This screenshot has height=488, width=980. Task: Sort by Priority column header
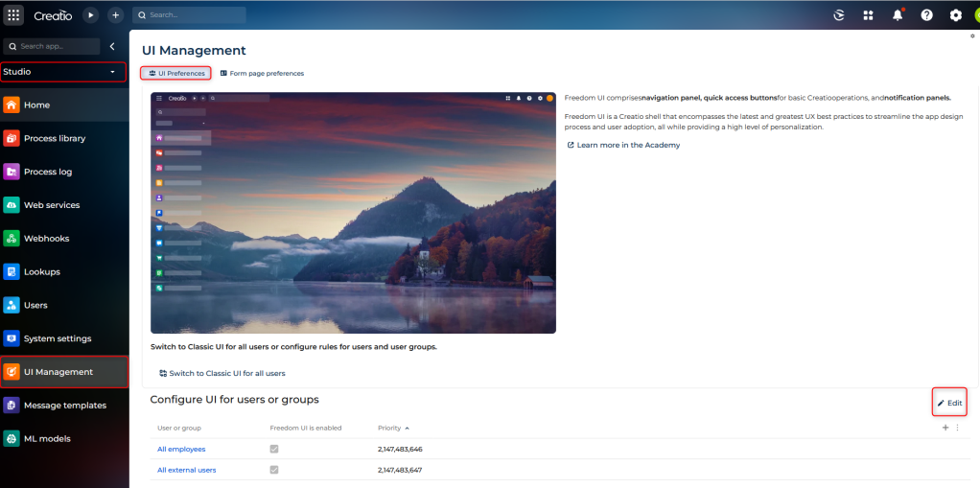click(x=394, y=428)
